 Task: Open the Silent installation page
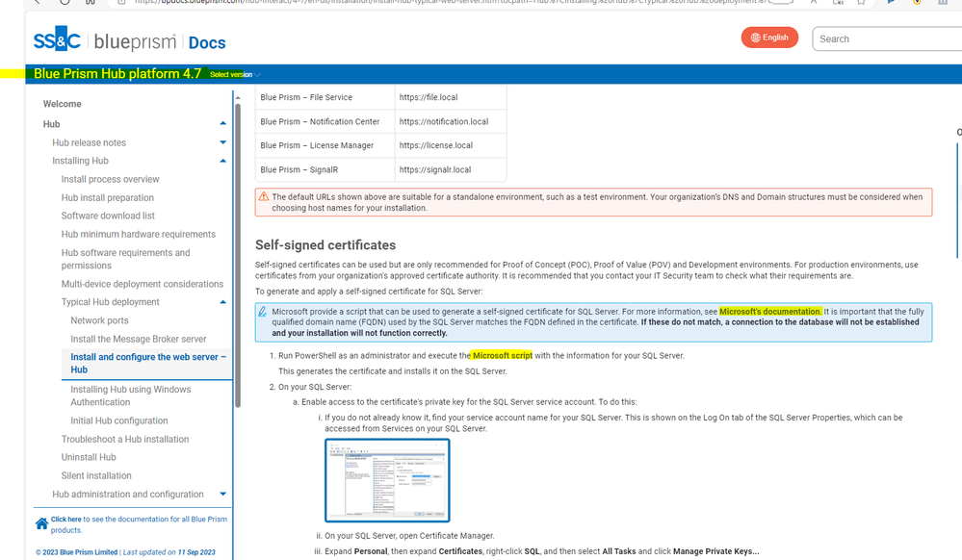[96, 475]
